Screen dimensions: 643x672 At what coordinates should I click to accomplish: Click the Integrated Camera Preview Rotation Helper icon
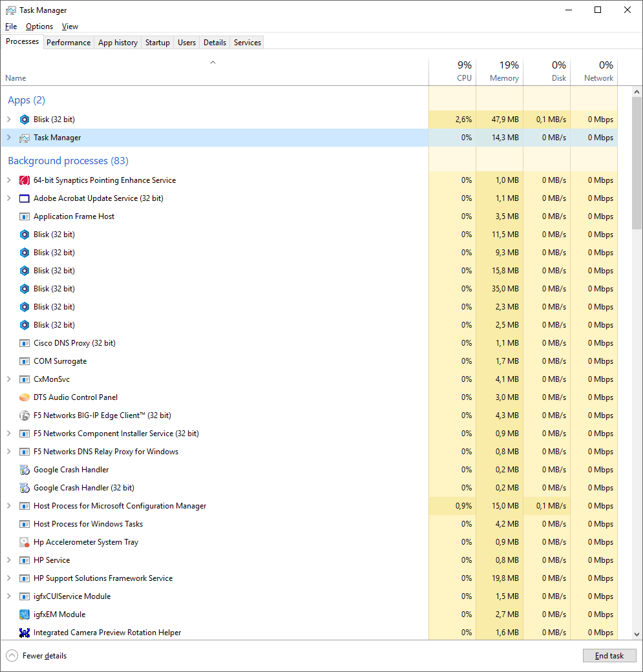[x=24, y=632]
